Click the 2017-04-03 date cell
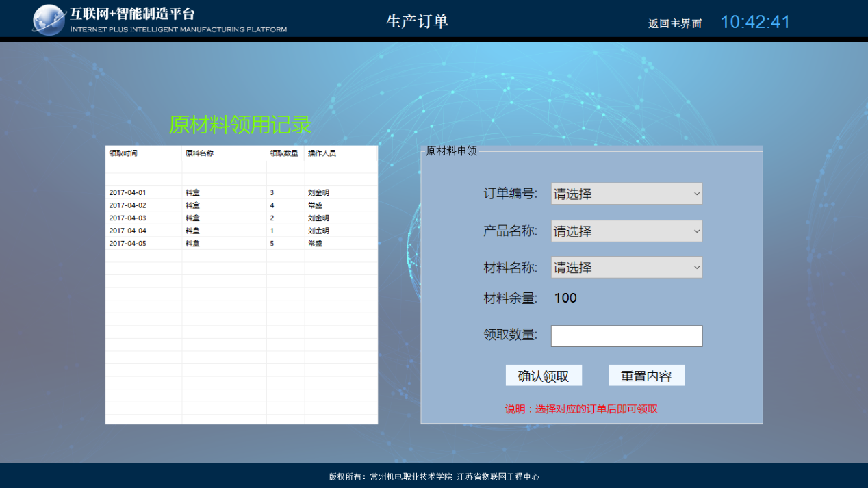 point(128,218)
